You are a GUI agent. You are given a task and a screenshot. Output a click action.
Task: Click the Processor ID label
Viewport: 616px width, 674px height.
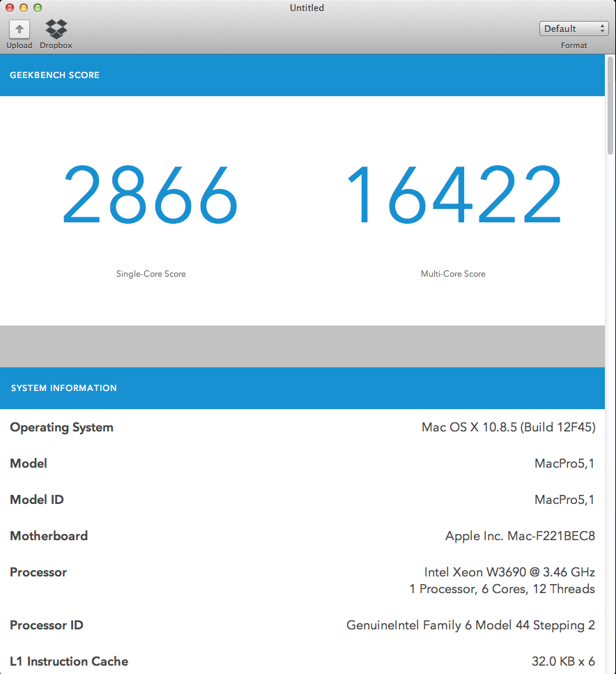coord(47,625)
